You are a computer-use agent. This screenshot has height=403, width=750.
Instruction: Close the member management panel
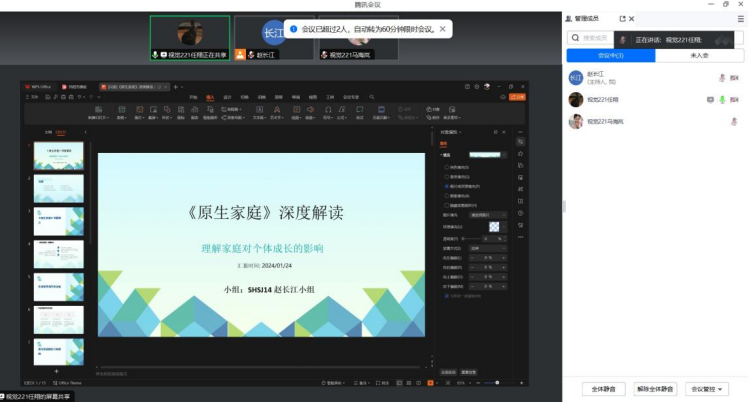point(631,19)
